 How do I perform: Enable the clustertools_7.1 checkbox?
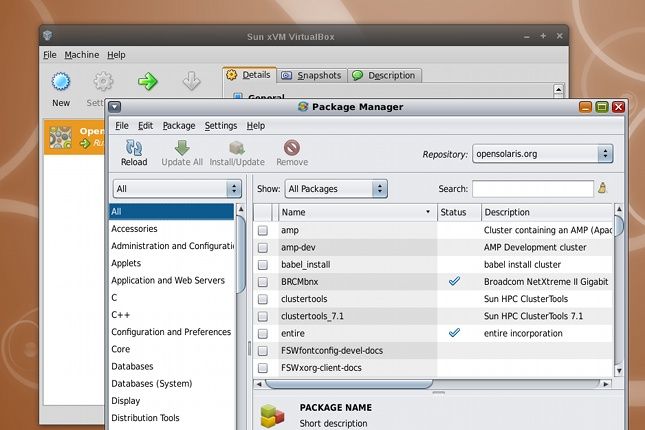point(262,316)
